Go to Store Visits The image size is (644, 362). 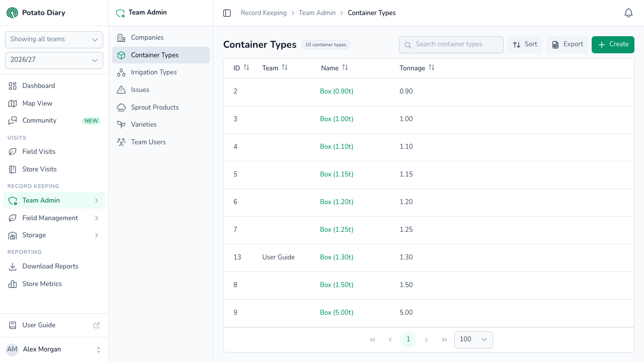click(54, 169)
